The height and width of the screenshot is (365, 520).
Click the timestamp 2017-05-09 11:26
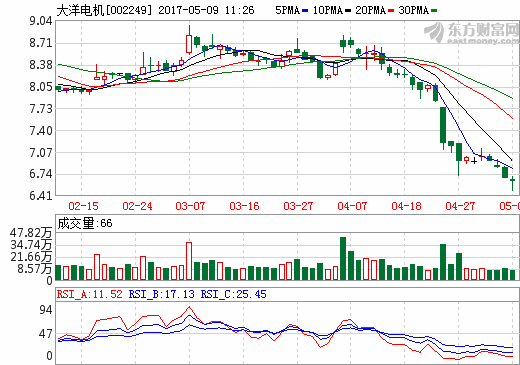(x=206, y=10)
